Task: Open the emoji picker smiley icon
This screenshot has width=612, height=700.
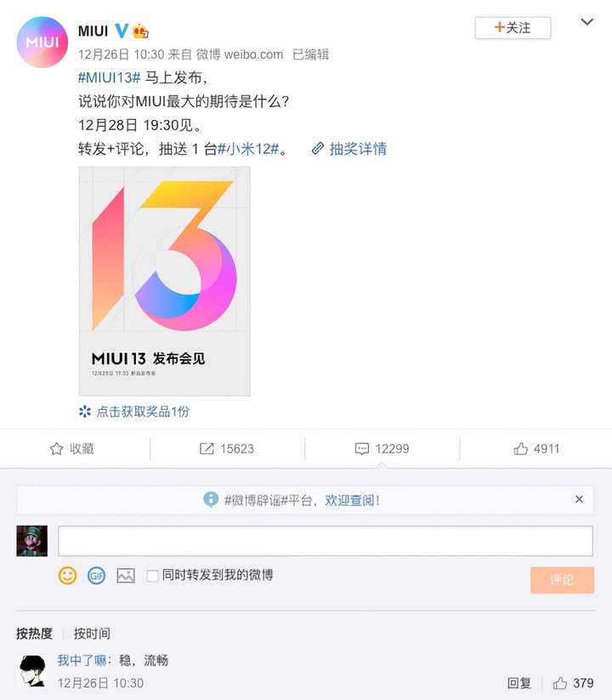Action: [67, 576]
